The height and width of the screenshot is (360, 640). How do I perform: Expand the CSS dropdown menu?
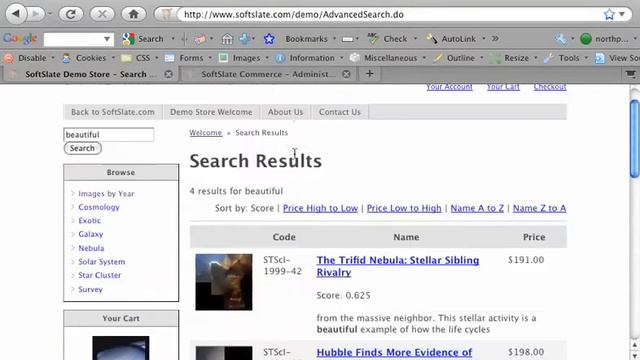coord(157,58)
